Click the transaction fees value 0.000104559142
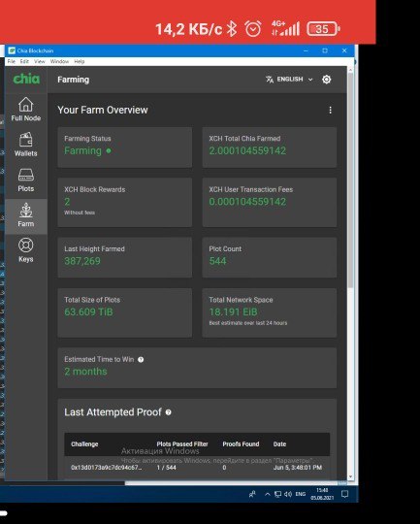This screenshot has width=420, height=524. tap(247, 202)
